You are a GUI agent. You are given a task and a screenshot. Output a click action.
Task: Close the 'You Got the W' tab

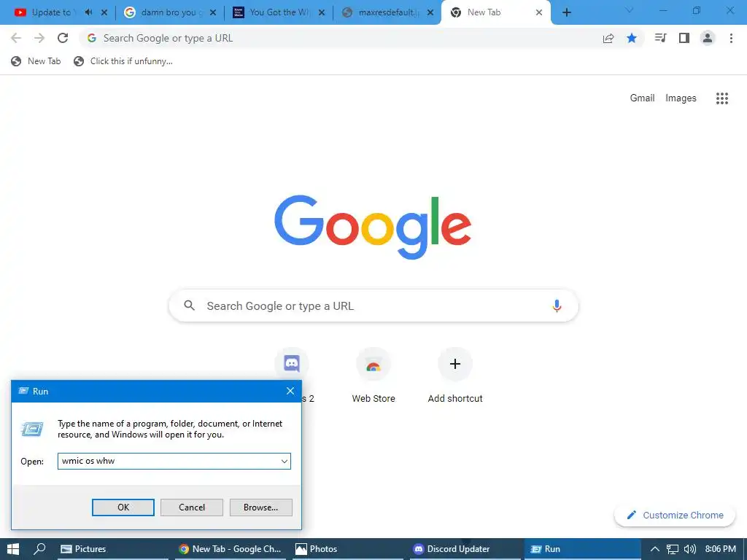322,12
